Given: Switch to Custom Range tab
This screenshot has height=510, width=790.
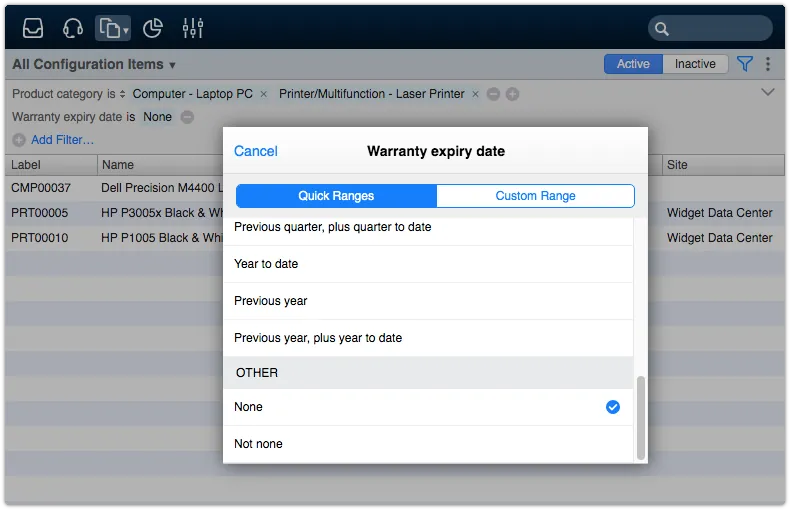Looking at the screenshot, I should 535,196.
